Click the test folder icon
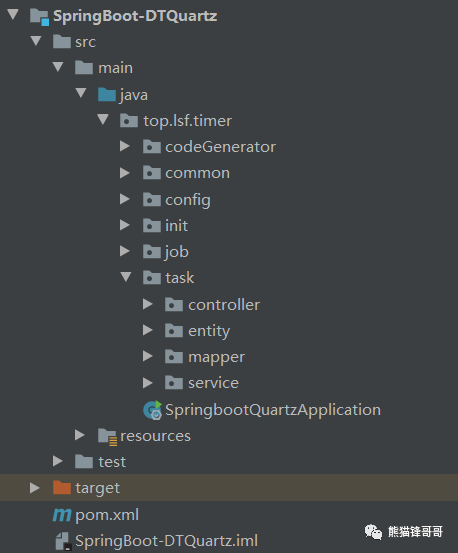 click(84, 462)
